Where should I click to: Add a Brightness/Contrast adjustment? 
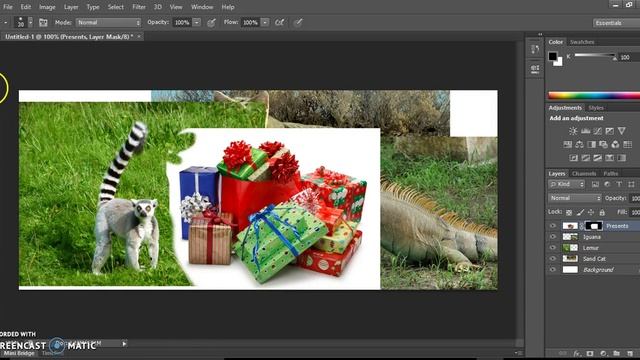tap(573, 131)
